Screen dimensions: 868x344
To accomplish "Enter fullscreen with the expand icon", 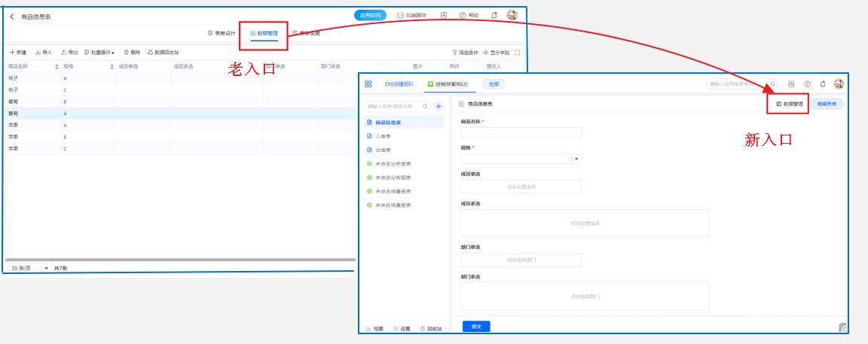I will (x=517, y=53).
